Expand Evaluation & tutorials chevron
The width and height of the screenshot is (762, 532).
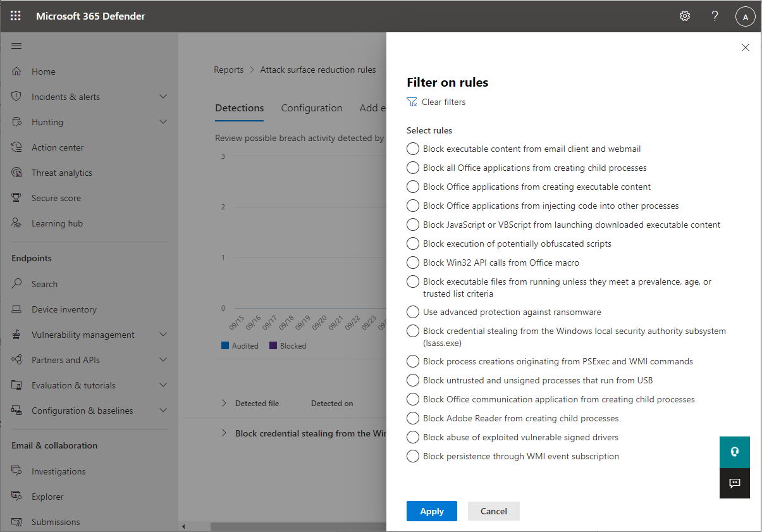(163, 385)
